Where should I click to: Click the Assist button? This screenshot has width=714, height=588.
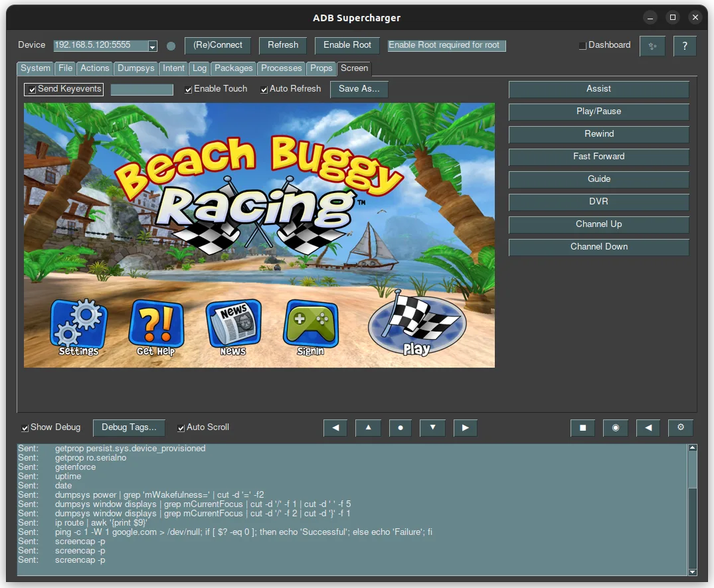[x=599, y=89]
